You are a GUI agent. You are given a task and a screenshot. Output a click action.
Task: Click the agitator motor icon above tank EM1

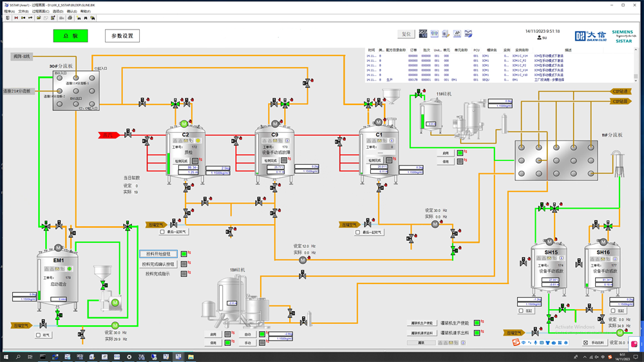pos(58,248)
